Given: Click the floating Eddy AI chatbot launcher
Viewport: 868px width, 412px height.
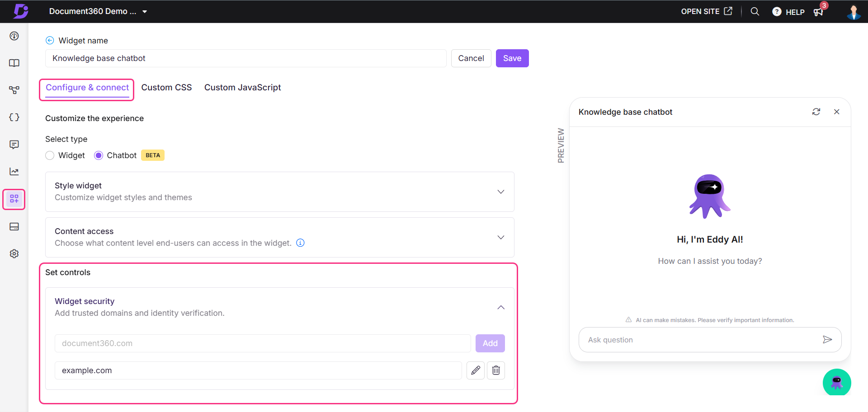Looking at the screenshot, I should (837, 382).
